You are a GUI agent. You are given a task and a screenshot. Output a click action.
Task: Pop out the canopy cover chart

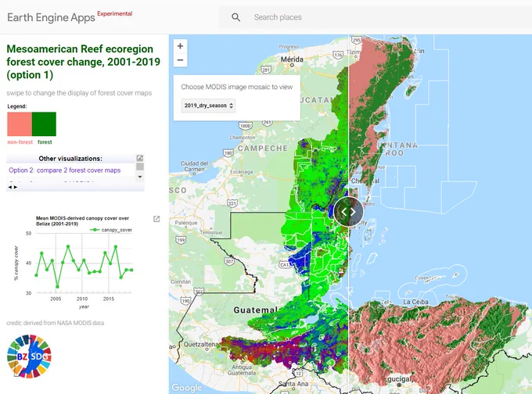(x=156, y=219)
